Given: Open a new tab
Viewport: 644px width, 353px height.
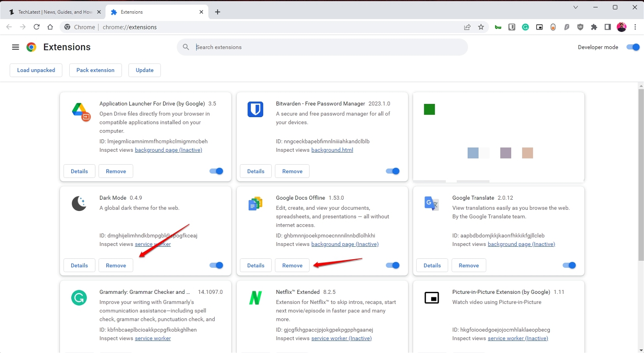Looking at the screenshot, I should (218, 12).
